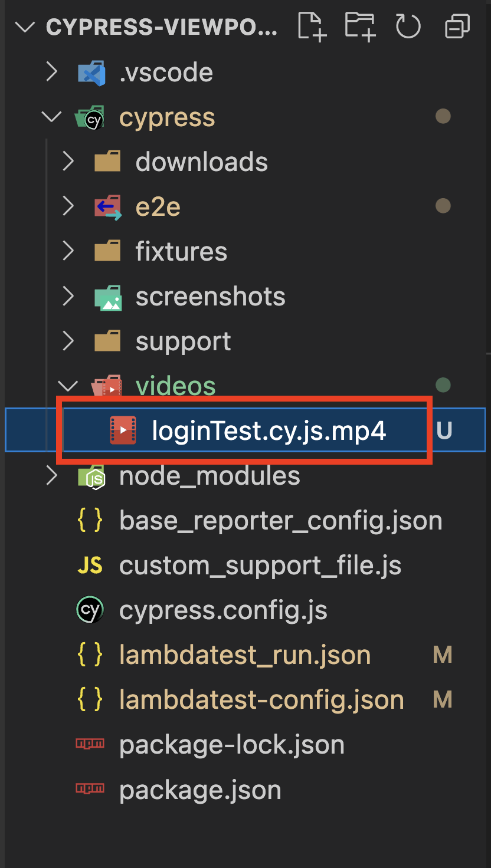Screen dimensions: 491x868
Task: Expand the .vscode folder chevron
Action: [x=52, y=73]
